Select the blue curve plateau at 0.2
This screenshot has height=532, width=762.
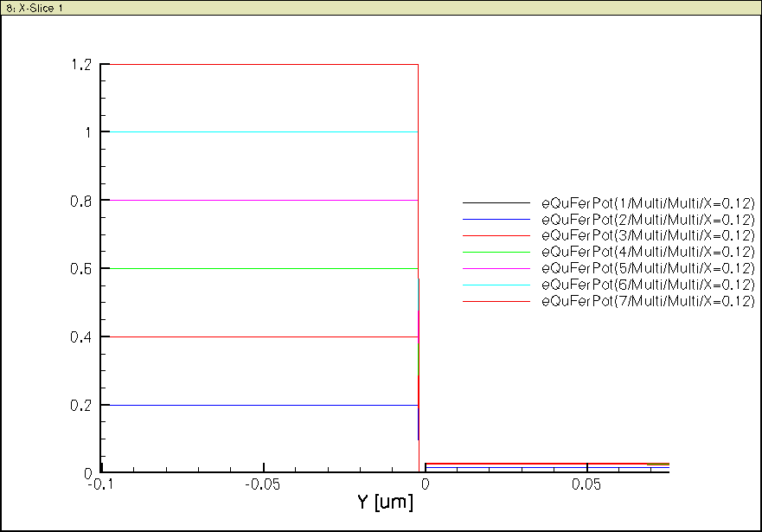[262, 405]
